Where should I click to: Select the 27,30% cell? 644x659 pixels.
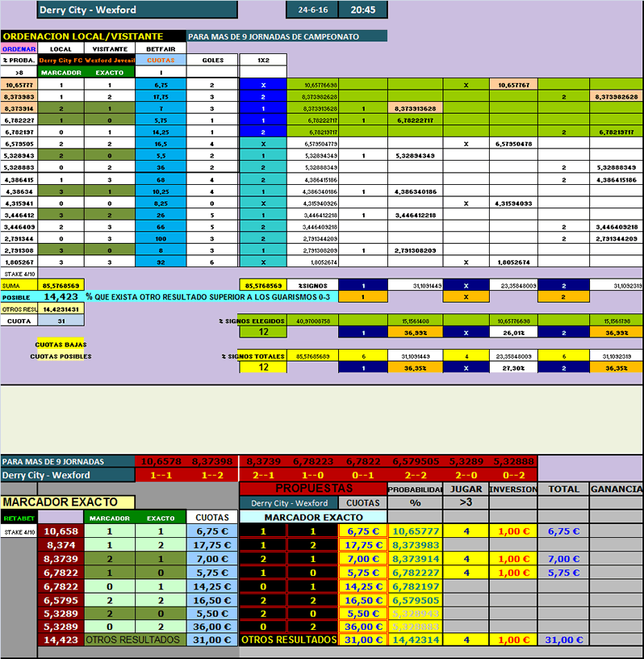(x=513, y=367)
